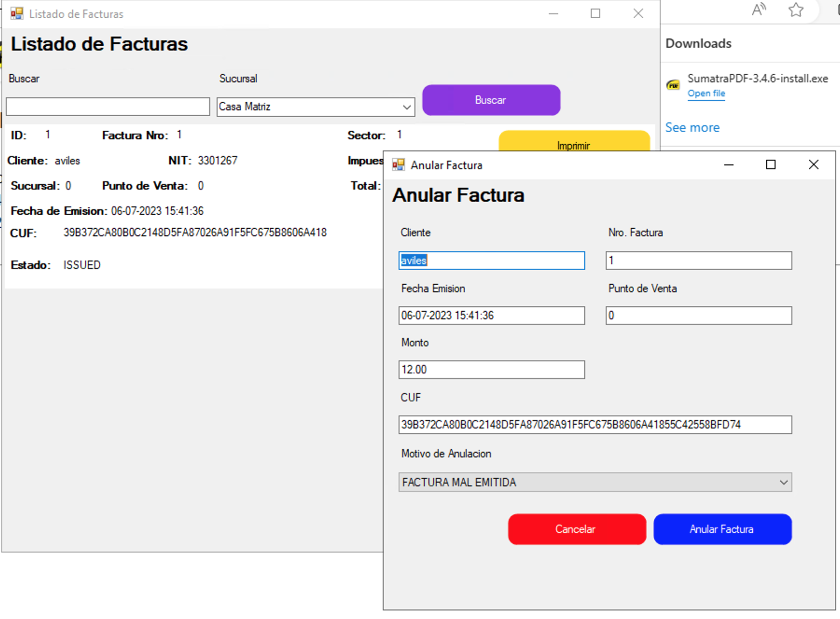Maximize the Anular Factura window
Viewport: 840px width, 619px height.
[770, 165]
